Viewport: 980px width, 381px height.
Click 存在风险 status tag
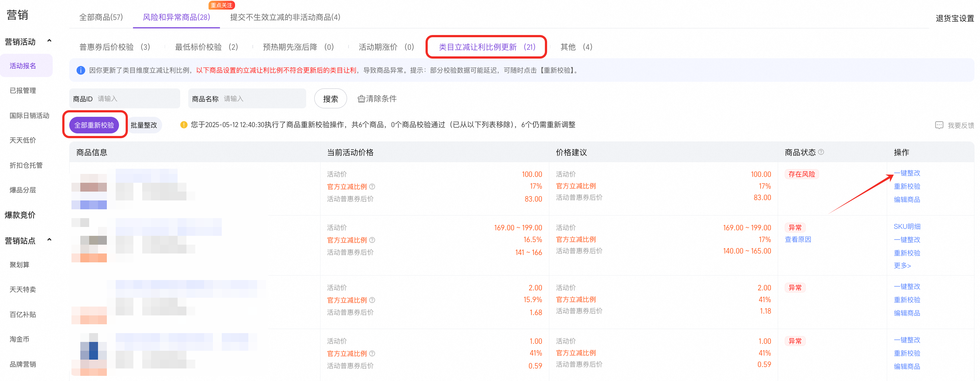click(x=802, y=174)
